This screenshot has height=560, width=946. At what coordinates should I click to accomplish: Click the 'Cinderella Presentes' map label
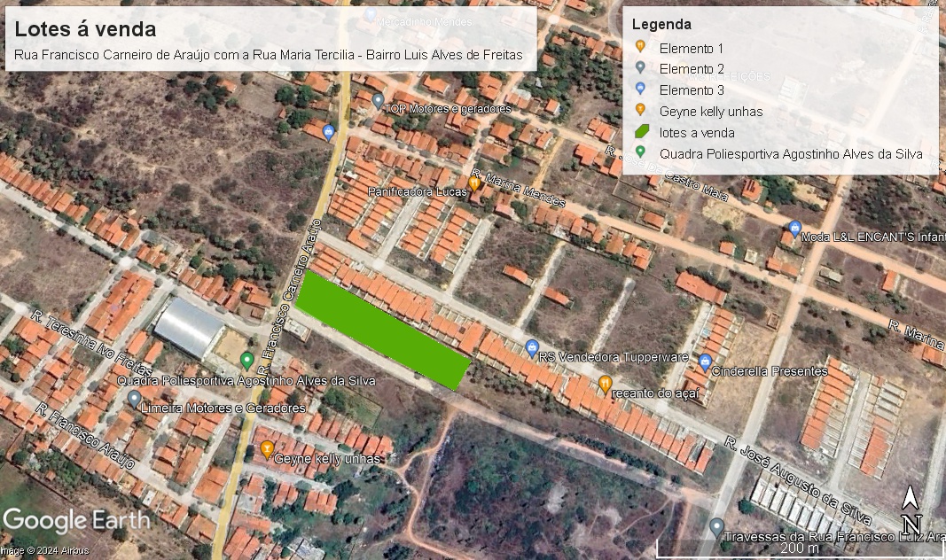point(770,371)
